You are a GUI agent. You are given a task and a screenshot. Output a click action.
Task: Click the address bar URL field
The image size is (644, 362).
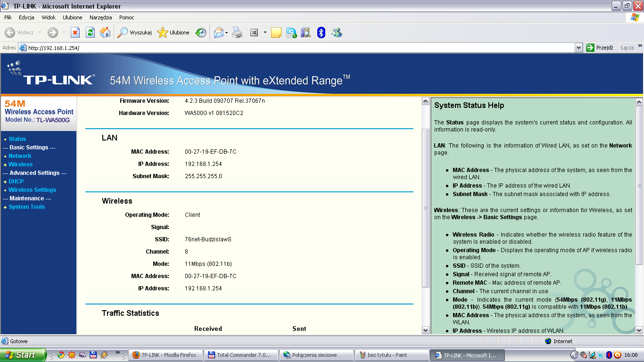pos(296,48)
